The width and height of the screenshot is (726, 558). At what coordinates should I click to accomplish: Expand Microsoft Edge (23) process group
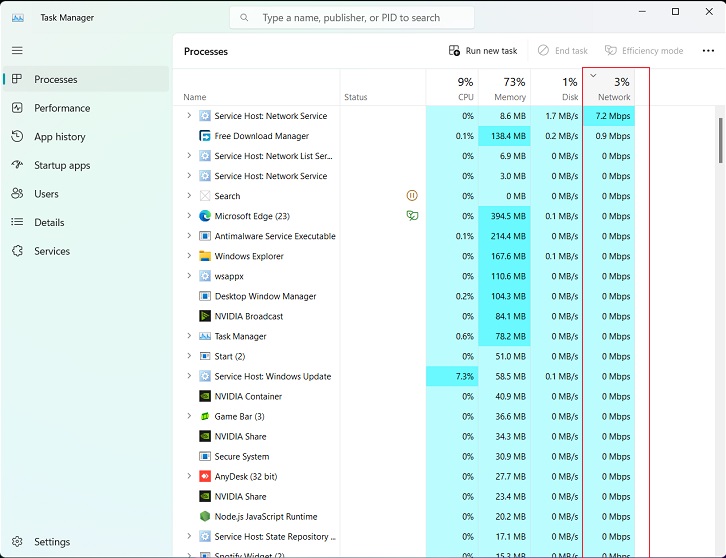pos(189,215)
